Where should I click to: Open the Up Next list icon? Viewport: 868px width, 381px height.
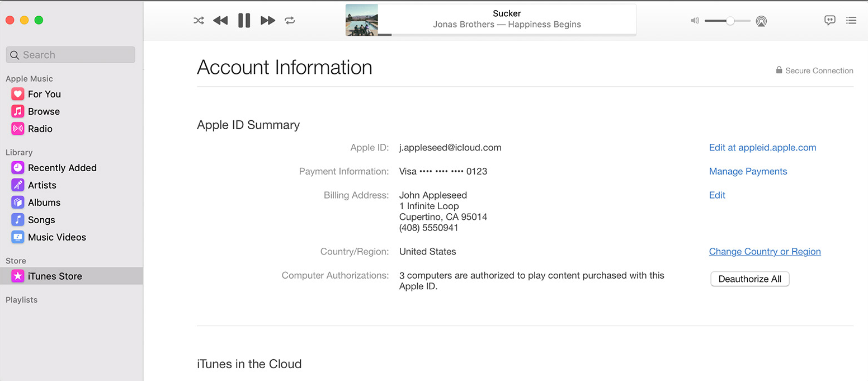point(851,20)
